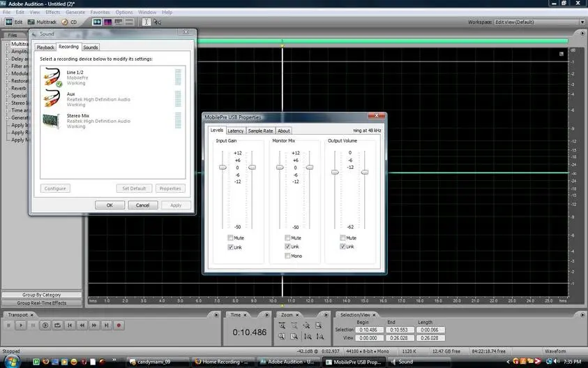The width and height of the screenshot is (588, 368).
Task: Switch to Sounds tab in Sound dialog
Action: click(91, 47)
